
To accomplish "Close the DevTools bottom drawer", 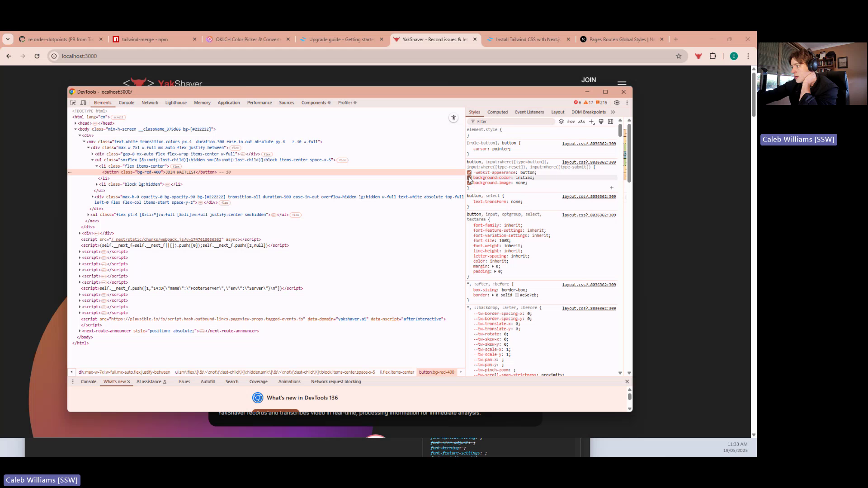I will tap(627, 382).
